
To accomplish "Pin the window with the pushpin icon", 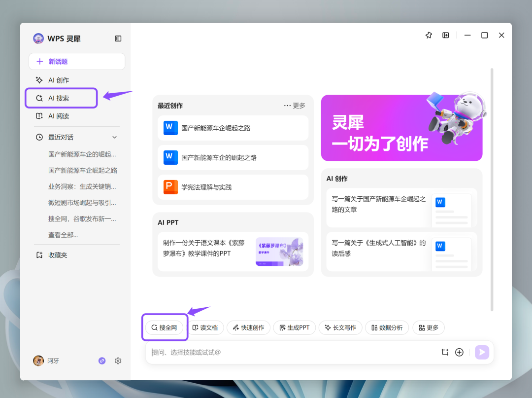I will point(429,36).
